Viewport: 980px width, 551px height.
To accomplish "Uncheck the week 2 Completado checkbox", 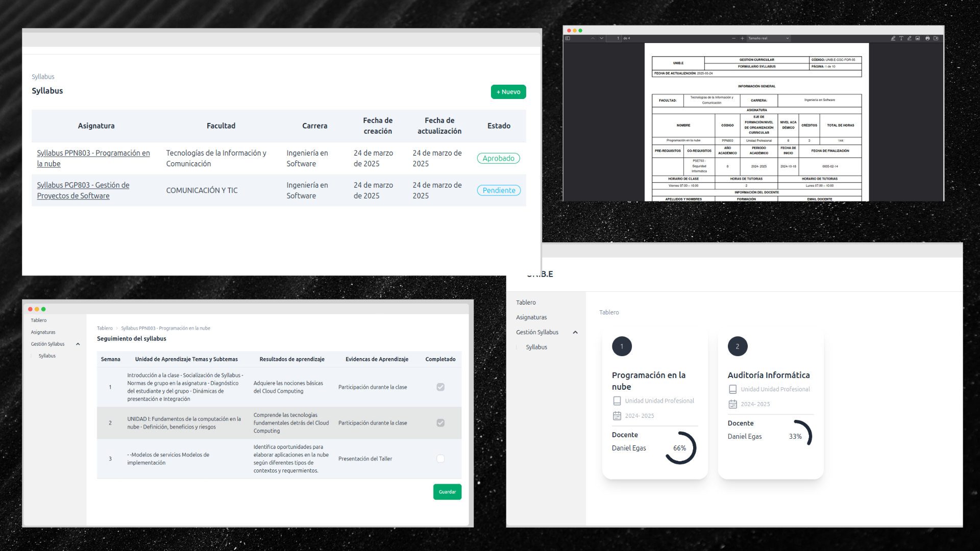I will (x=440, y=423).
